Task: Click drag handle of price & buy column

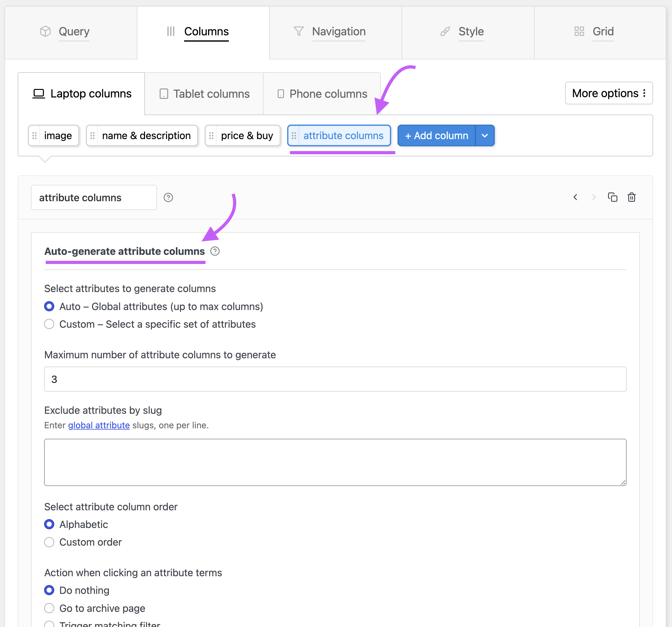Action: (211, 136)
